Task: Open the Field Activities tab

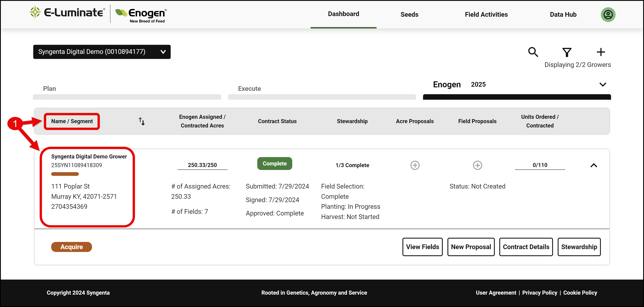Action: coord(486,15)
